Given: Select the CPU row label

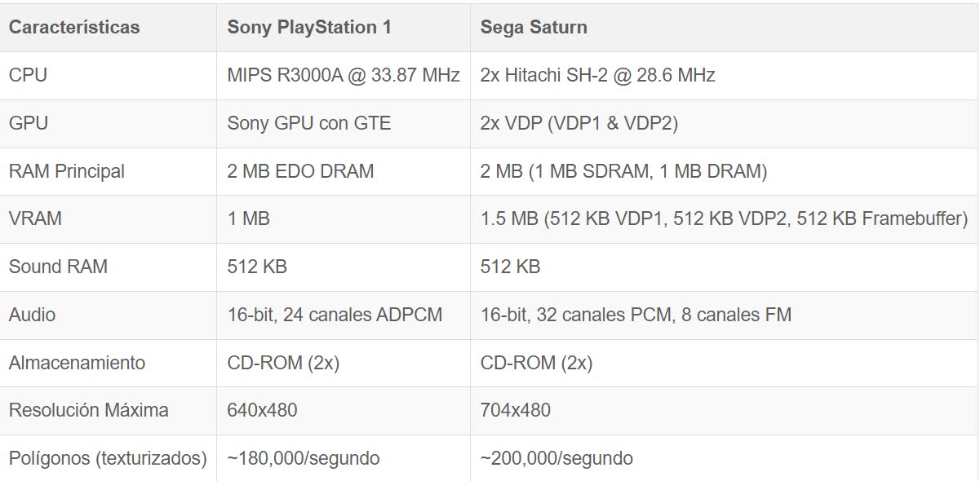Looking at the screenshot, I should tap(29, 75).
